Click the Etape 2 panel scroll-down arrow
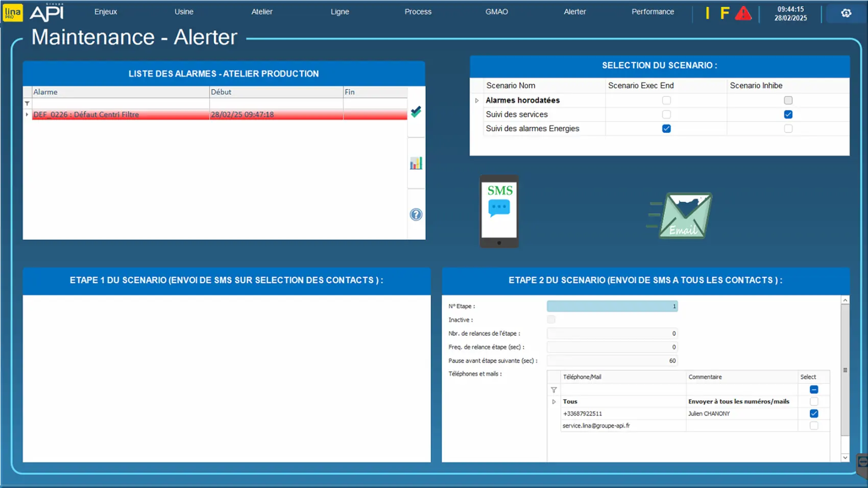 coord(845,457)
